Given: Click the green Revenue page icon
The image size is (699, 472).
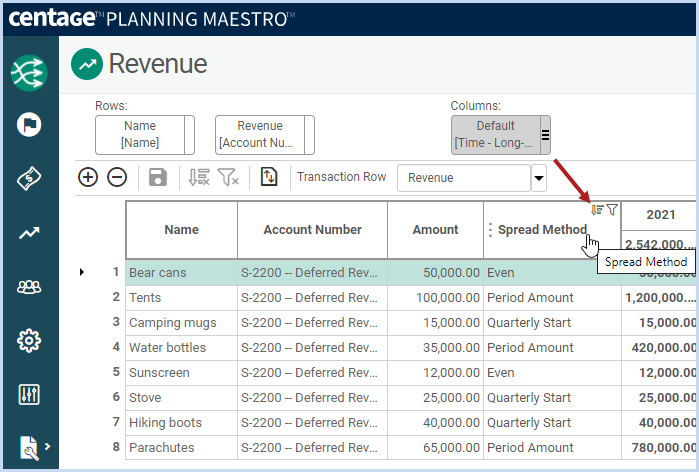Looking at the screenshot, I should [x=87, y=64].
